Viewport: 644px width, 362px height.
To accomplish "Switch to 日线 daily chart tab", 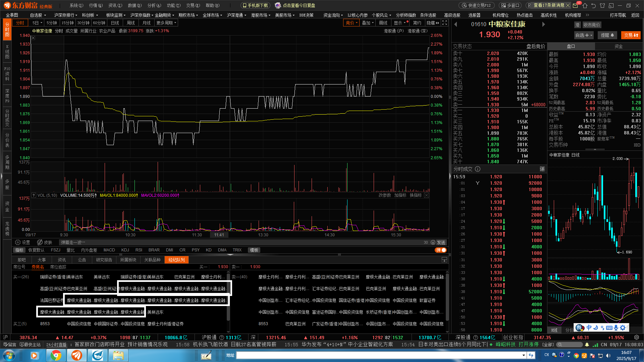I will coord(115,23).
